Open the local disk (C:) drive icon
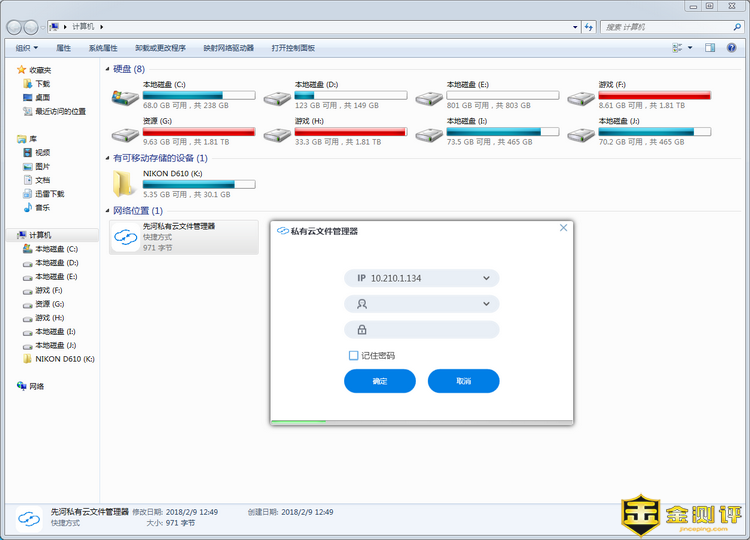The image size is (750, 540). pyautogui.click(x=125, y=97)
